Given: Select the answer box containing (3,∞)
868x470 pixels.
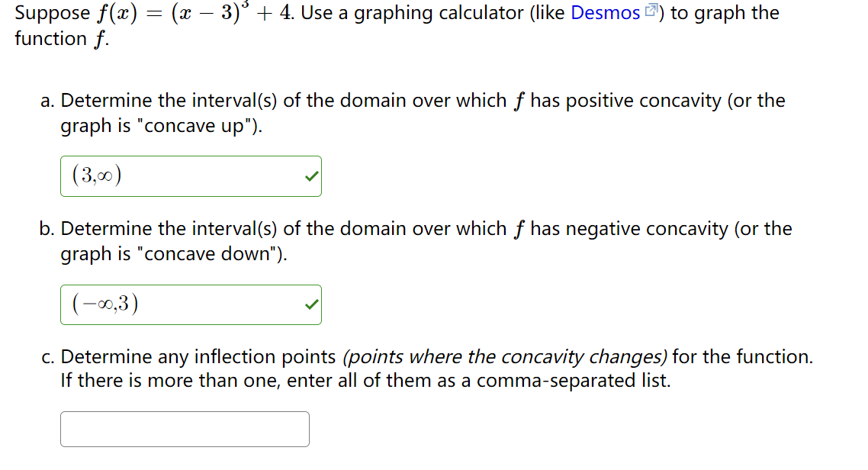Looking at the screenshot, I should (x=191, y=175).
